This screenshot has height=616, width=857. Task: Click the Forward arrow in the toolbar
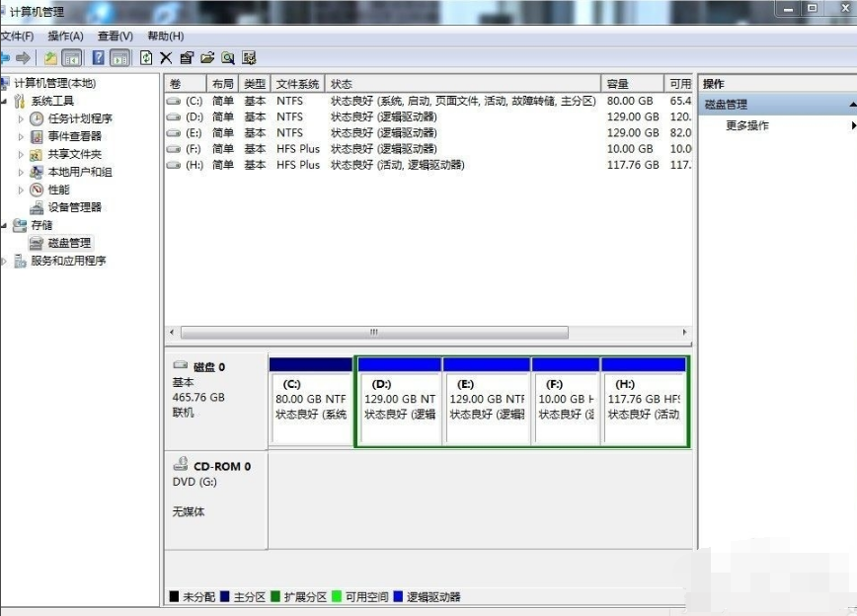pyautogui.click(x=24, y=58)
